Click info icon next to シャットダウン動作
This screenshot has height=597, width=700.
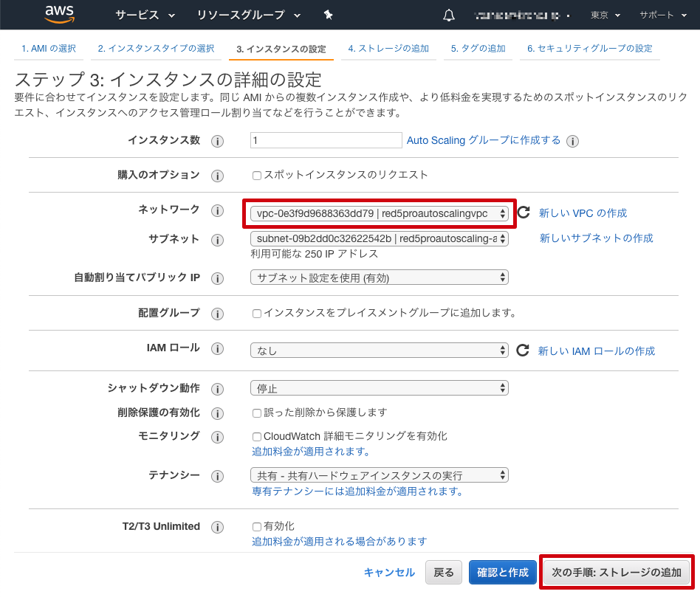(217, 389)
